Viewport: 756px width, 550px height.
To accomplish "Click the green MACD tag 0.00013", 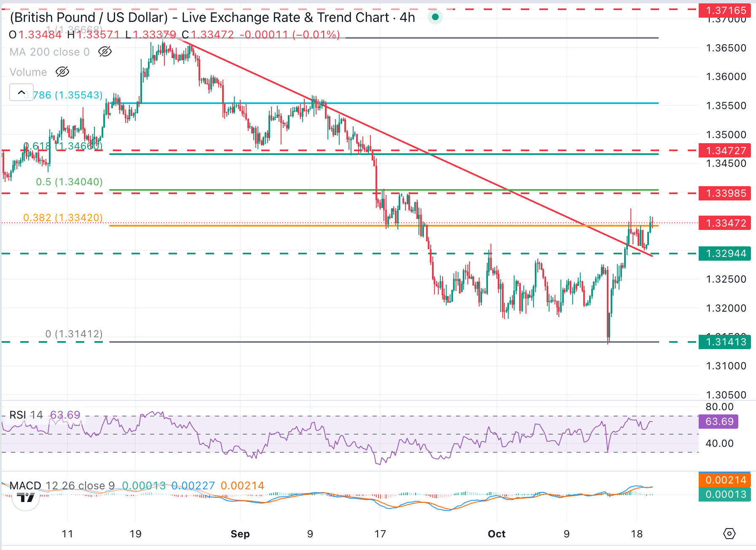I will tap(725, 494).
